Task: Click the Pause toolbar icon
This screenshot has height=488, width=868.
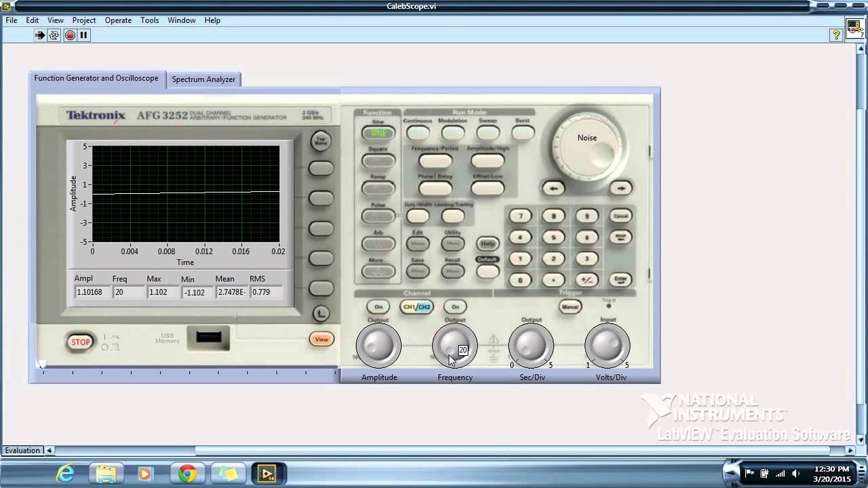Action: pos(84,35)
